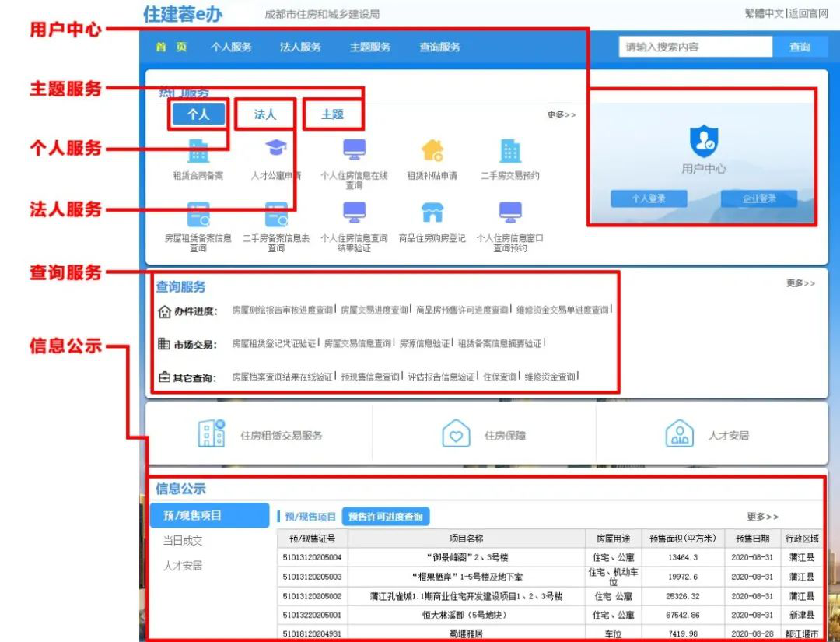This screenshot has width=840, height=642.
Task: Click the 二手房交易预约 building icon
Action: tap(510, 151)
